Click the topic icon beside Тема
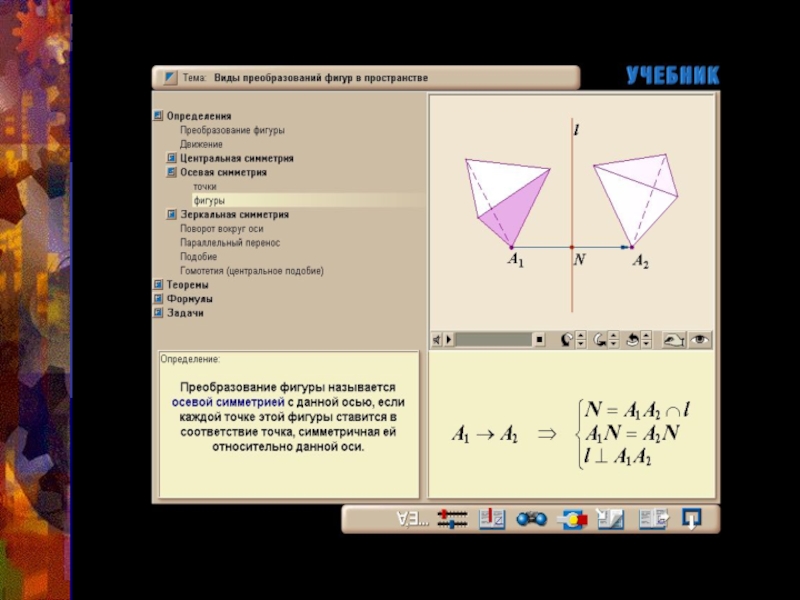The height and width of the screenshot is (600, 800). pos(170,78)
